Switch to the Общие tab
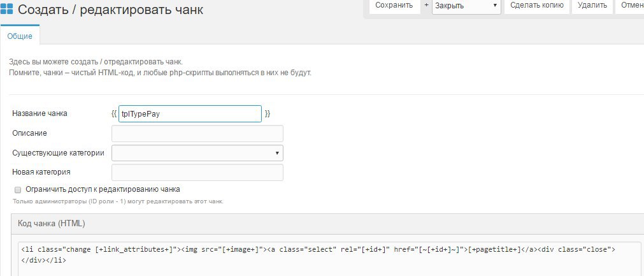The height and width of the screenshot is (276, 644). (20, 35)
